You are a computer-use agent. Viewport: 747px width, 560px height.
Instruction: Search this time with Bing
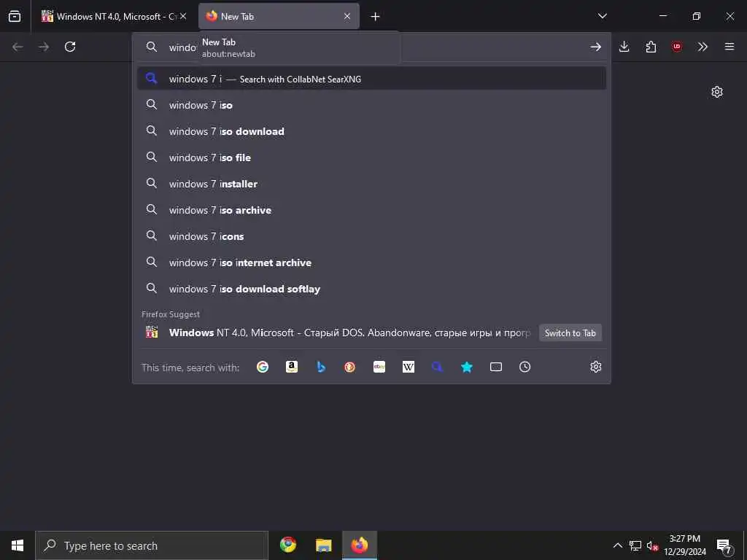[321, 367]
